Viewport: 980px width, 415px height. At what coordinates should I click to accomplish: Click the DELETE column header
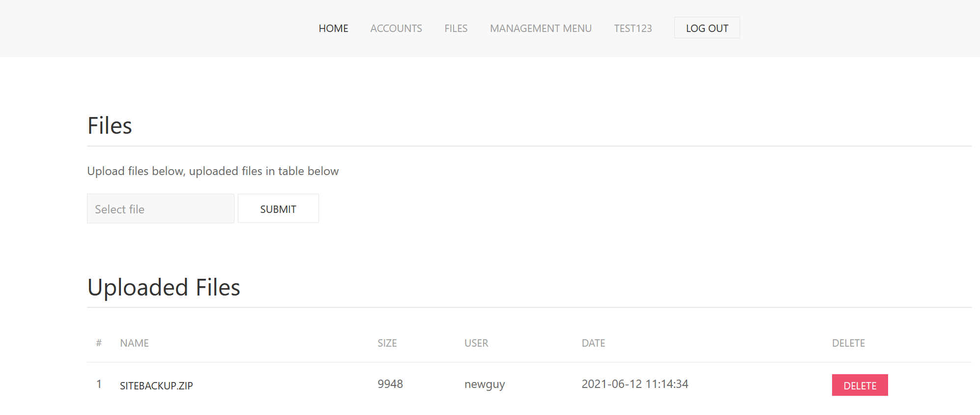click(848, 343)
